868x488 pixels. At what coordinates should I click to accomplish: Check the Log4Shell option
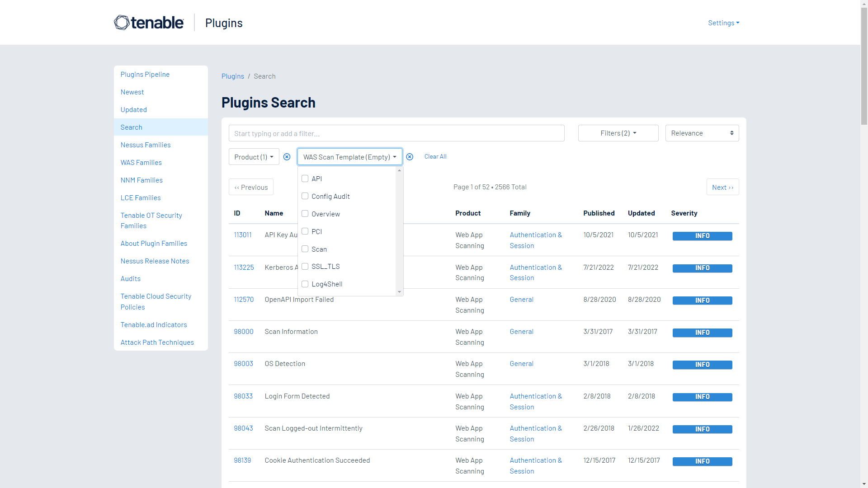[305, 284]
